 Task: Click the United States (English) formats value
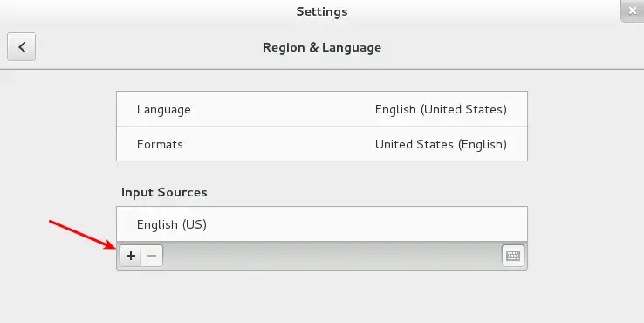tap(441, 144)
